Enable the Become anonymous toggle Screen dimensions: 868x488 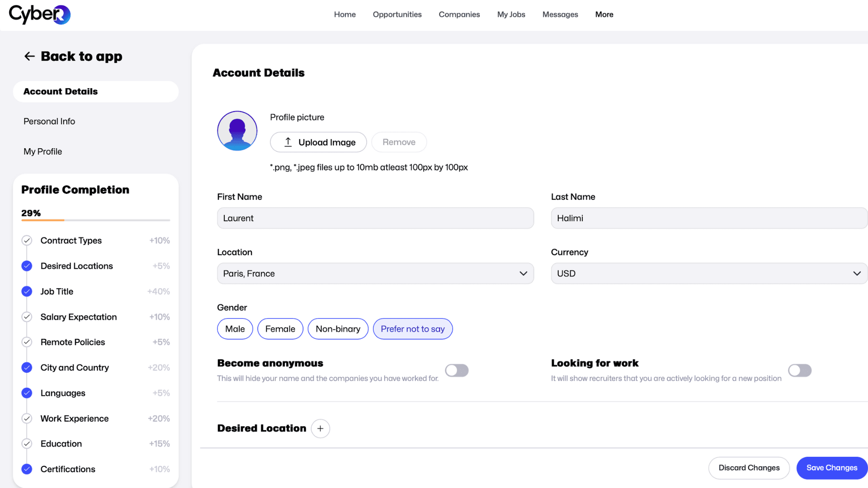pyautogui.click(x=457, y=371)
